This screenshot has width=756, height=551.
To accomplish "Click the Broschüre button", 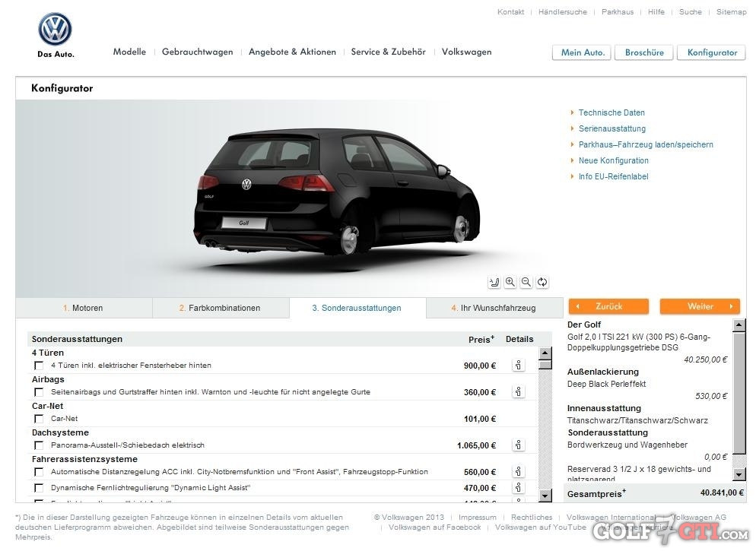I will pyautogui.click(x=644, y=52).
